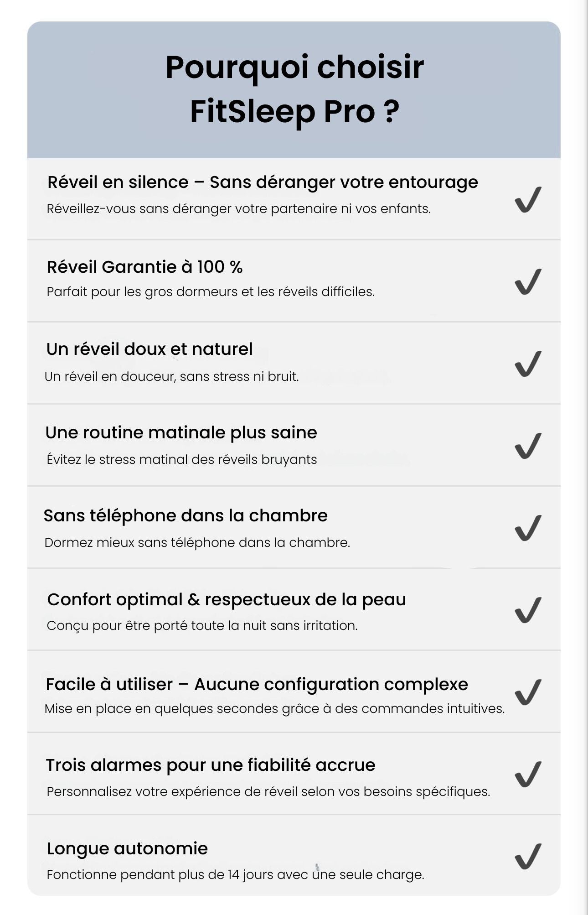Select the Réveil en silence title
The image size is (588, 915).
263,182
